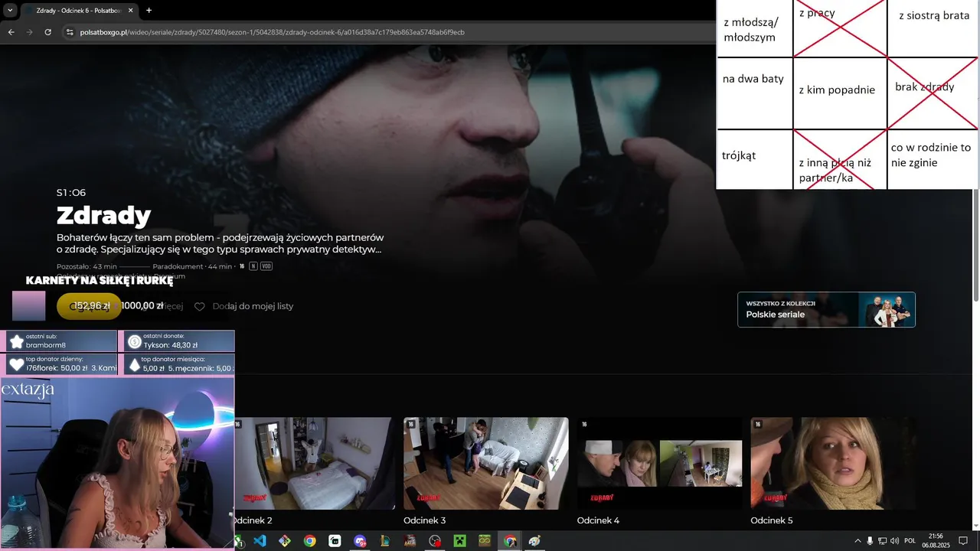Image resolution: width=980 pixels, height=551 pixels.
Task: Show hidden system tray icons chevron
Action: (x=857, y=541)
